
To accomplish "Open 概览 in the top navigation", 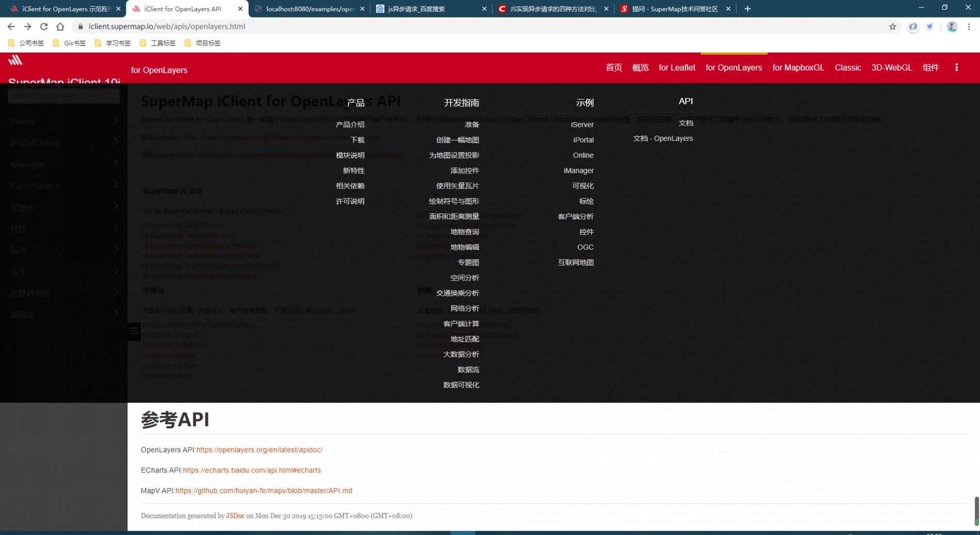I will click(640, 68).
